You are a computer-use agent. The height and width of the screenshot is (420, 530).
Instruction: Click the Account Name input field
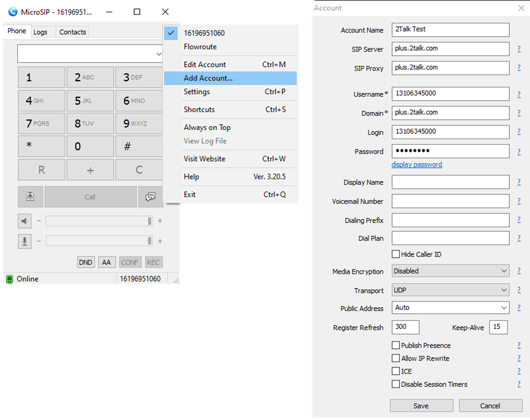(450, 30)
